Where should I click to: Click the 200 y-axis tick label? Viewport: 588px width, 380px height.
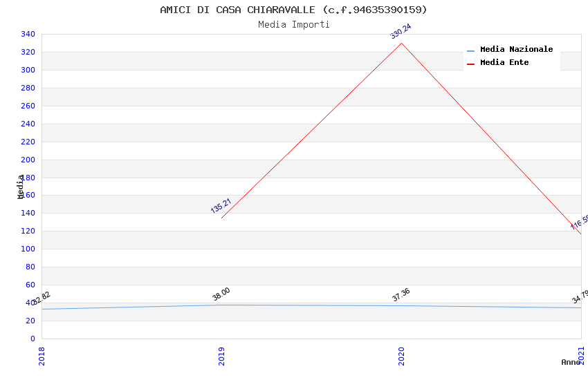[28, 160]
